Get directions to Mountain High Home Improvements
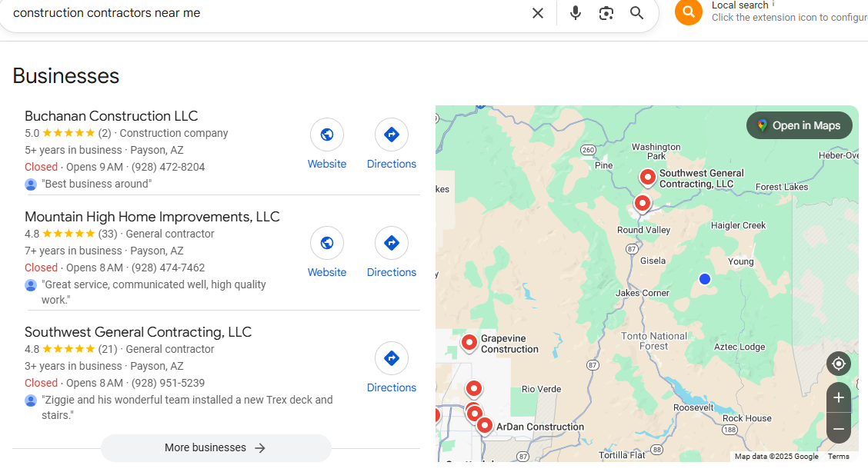This screenshot has width=868, height=472. pyautogui.click(x=391, y=252)
